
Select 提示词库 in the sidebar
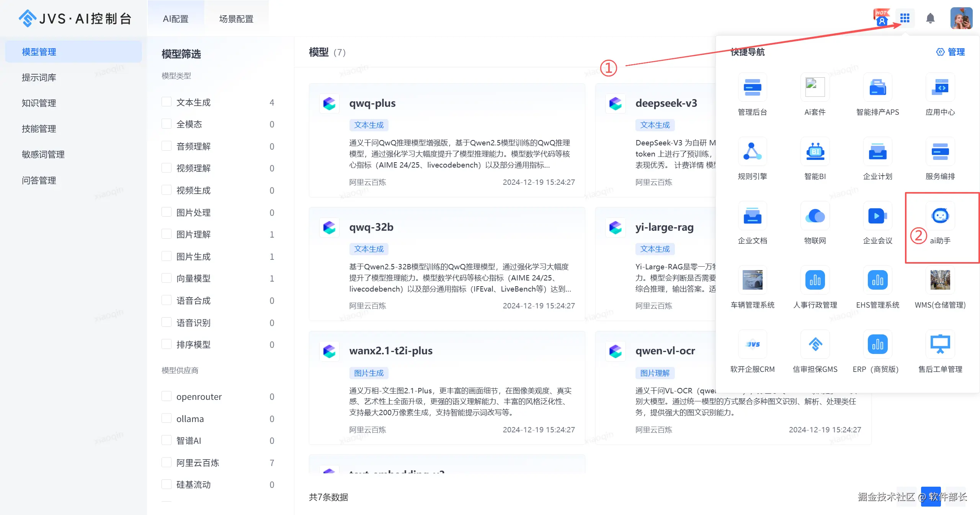(x=39, y=77)
